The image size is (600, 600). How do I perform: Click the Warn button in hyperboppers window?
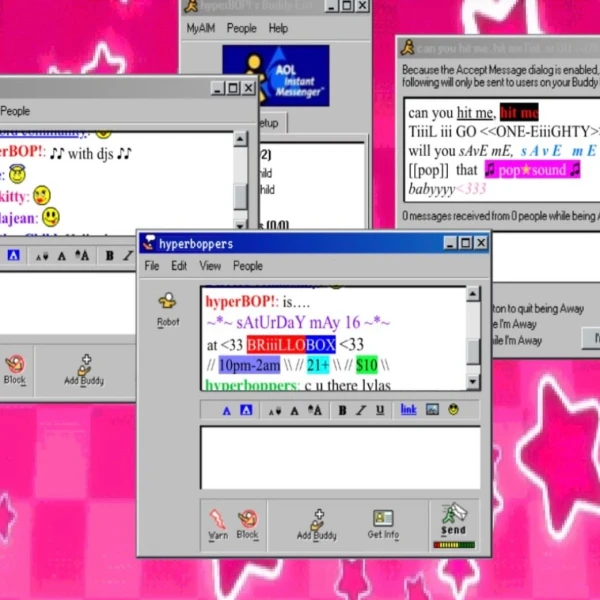(218, 524)
